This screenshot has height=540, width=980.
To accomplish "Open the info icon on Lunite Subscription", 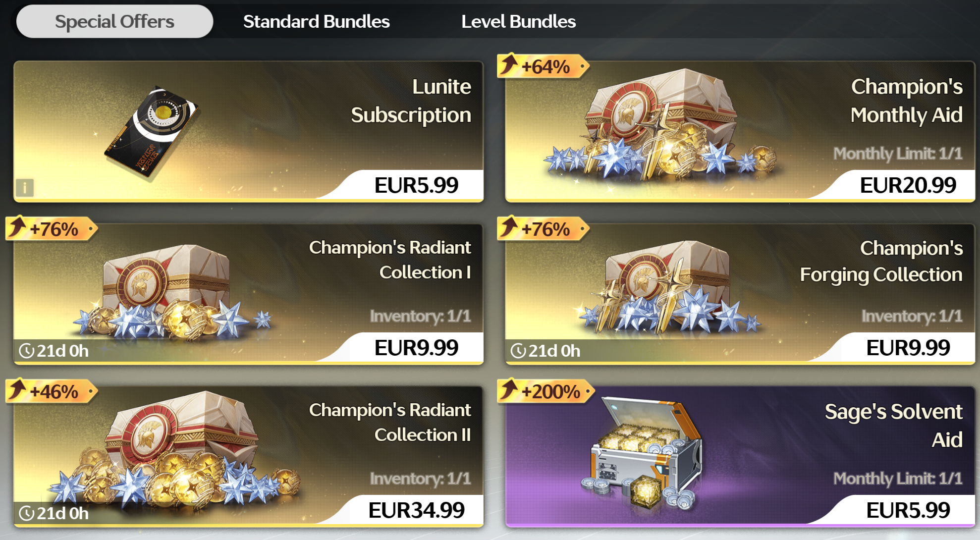I will (25, 188).
